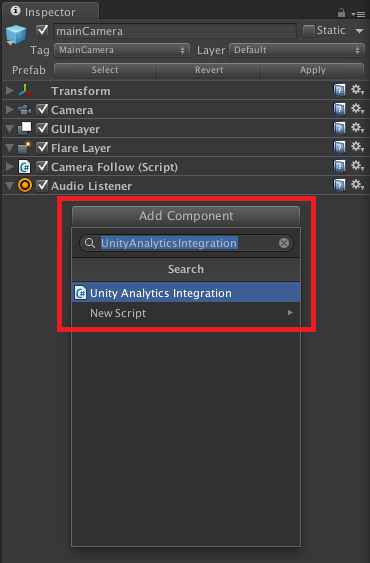
Task: Open Transform component help icon
Action: 339,90
